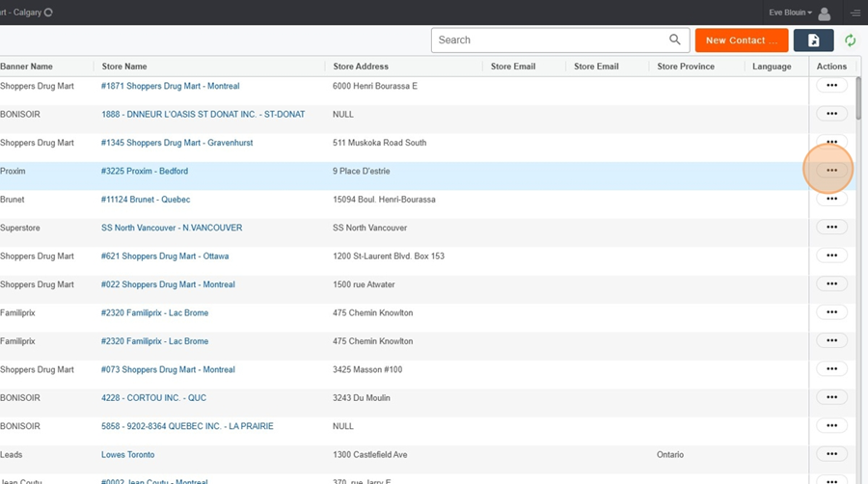Select address 6000 Henri Bourassa E
The width and height of the screenshot is (868, 484).
point(375,86)
